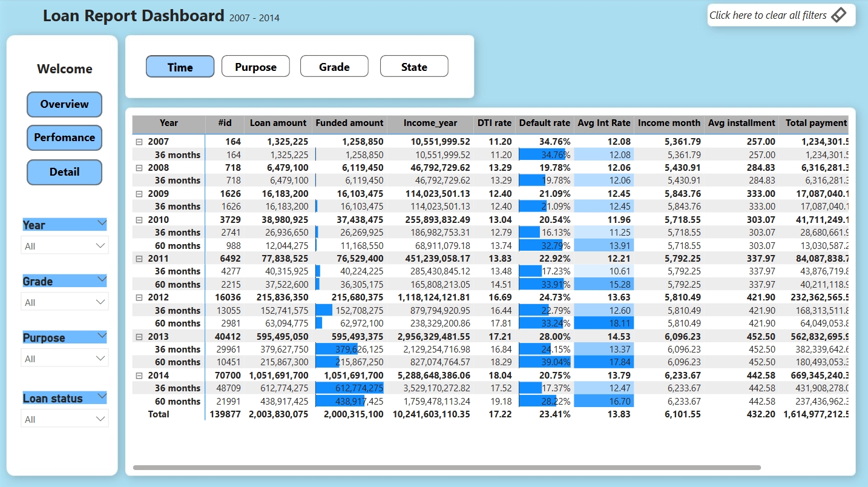Switch to the State tab
This screenshot has height=487, width=868.
pos(414,67)
